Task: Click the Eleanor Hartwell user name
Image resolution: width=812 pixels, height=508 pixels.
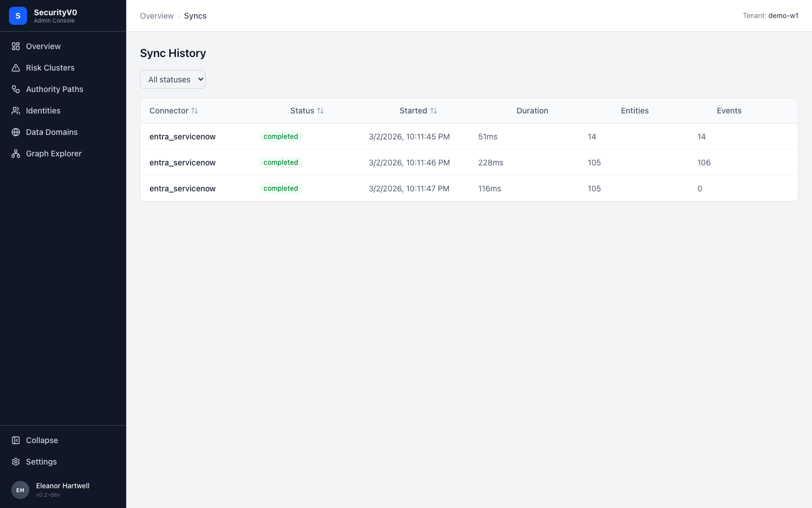Action: [x=63, y=486]
